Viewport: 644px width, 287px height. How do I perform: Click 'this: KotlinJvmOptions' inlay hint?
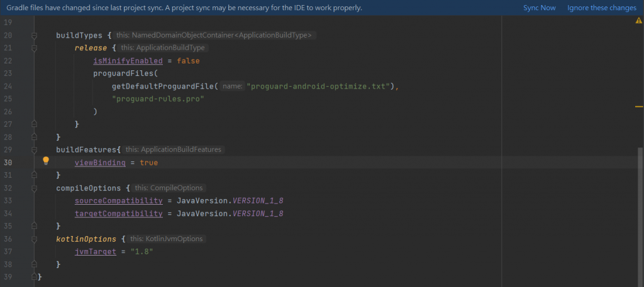166,239
